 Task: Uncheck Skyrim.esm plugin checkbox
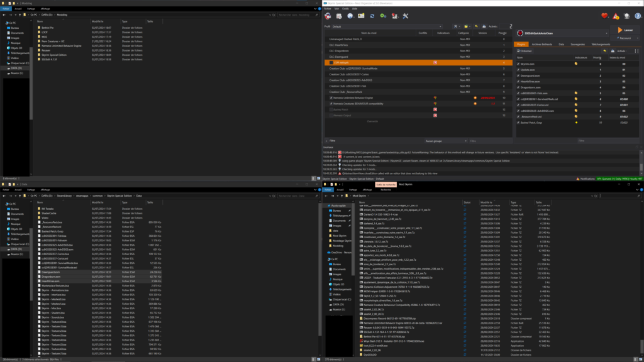pyautogui.click(x=518, y=64)
